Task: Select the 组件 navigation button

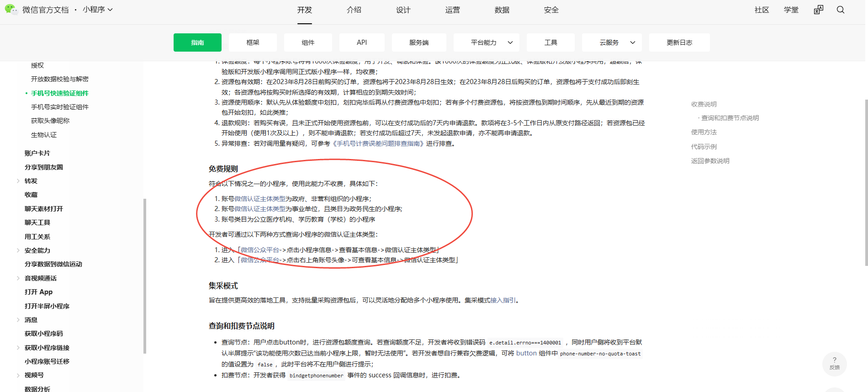Action: pyautogui.click(x=308, y=42)
